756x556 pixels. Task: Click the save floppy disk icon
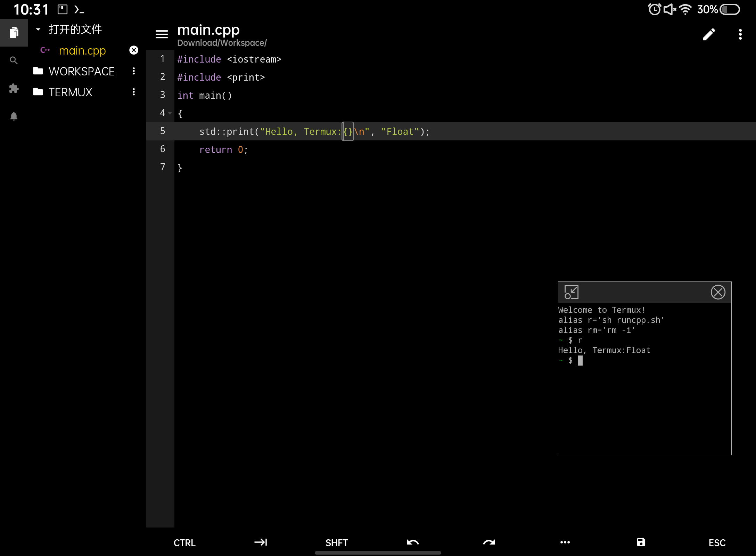click(x=641, y=542)
